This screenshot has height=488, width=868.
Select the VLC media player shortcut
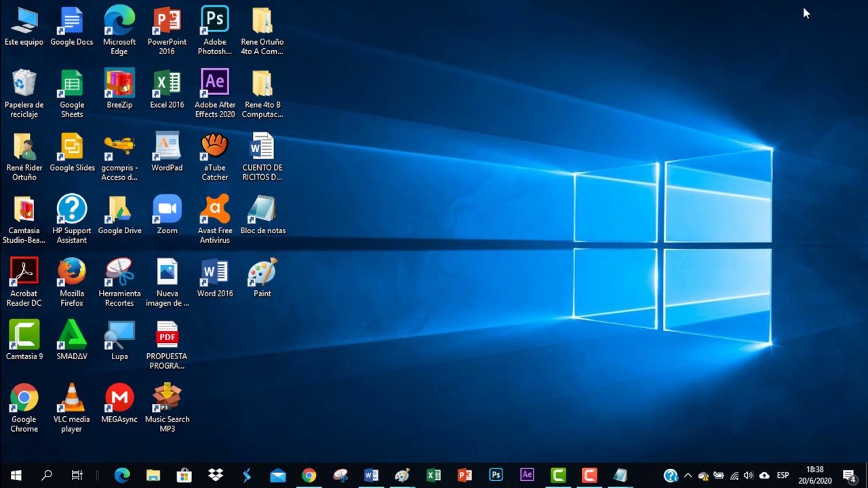pos(72,409)
